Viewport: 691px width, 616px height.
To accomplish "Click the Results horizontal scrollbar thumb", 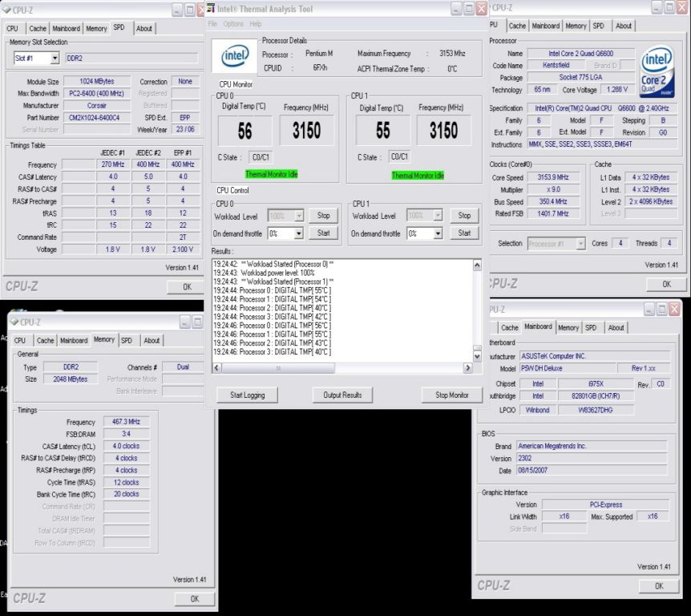I will coord(278,367).
